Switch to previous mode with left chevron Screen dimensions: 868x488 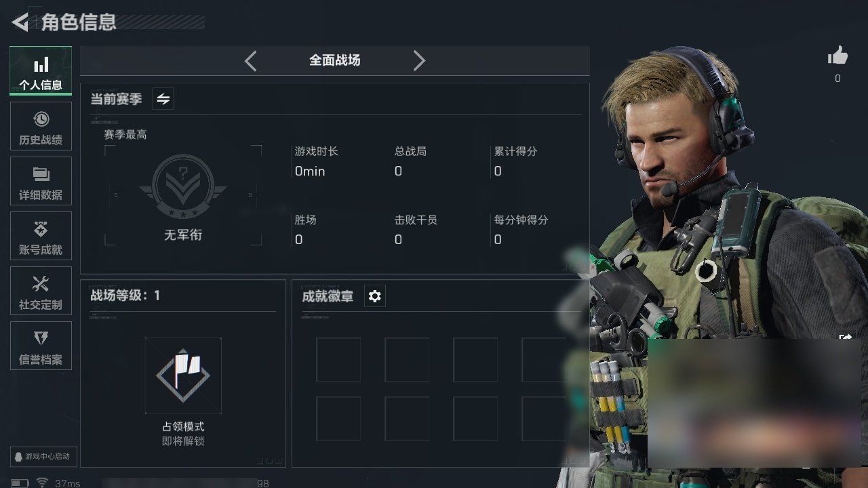(250, 61)
